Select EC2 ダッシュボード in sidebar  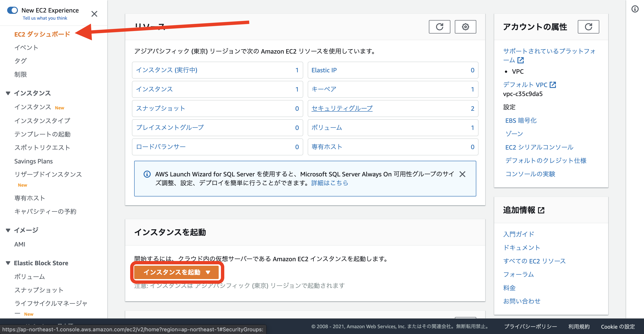(x=42, y=34)
